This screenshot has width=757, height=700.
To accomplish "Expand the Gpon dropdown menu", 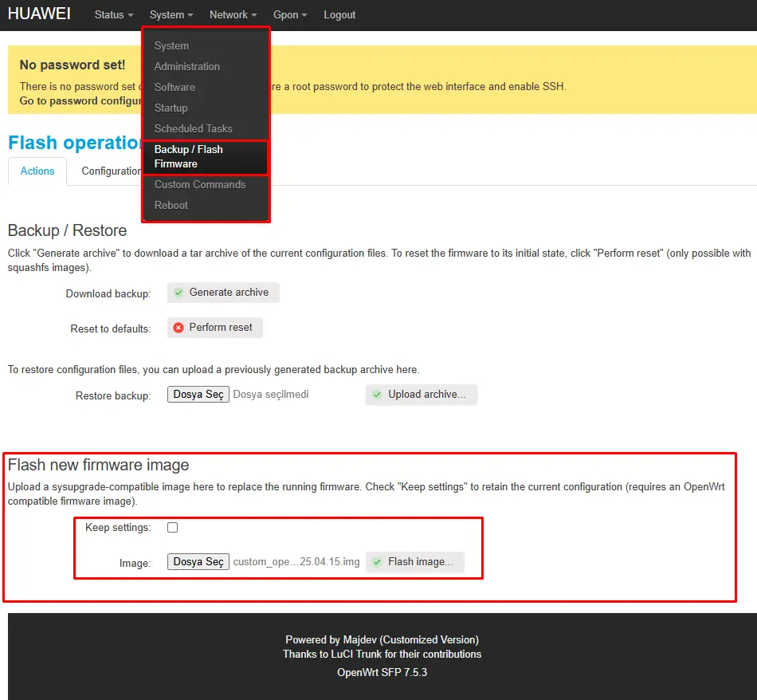I will click(290, 15).
